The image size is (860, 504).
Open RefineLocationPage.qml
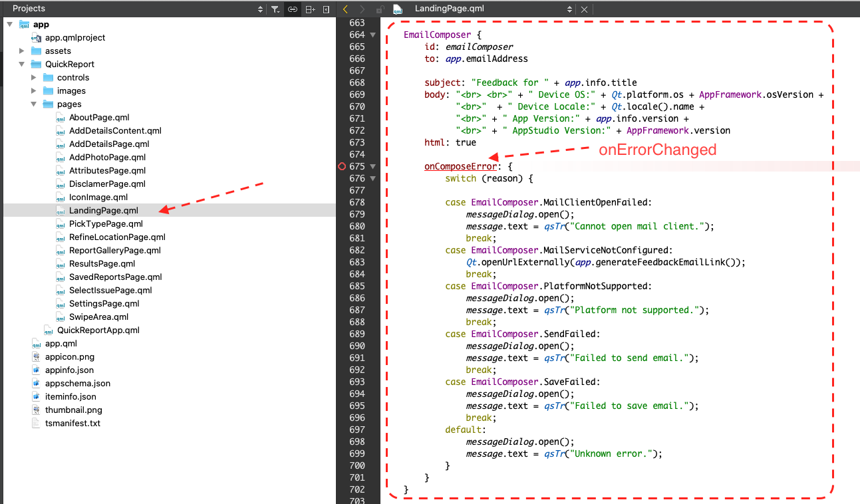point(117,237)
